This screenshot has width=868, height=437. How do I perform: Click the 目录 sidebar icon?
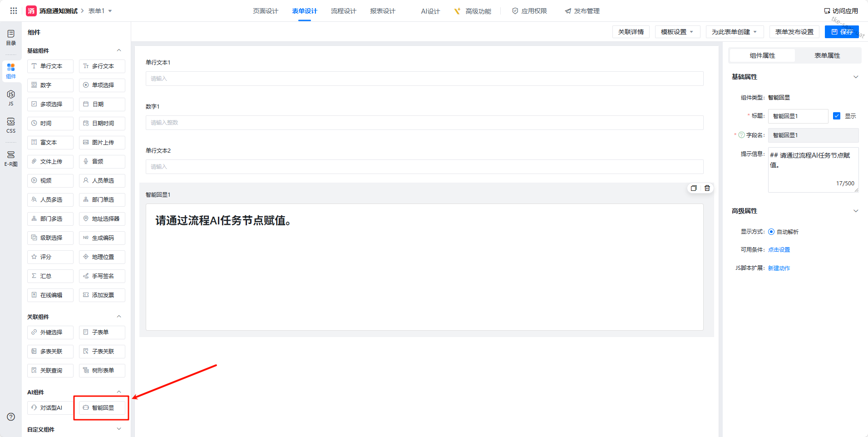[11, 37]
